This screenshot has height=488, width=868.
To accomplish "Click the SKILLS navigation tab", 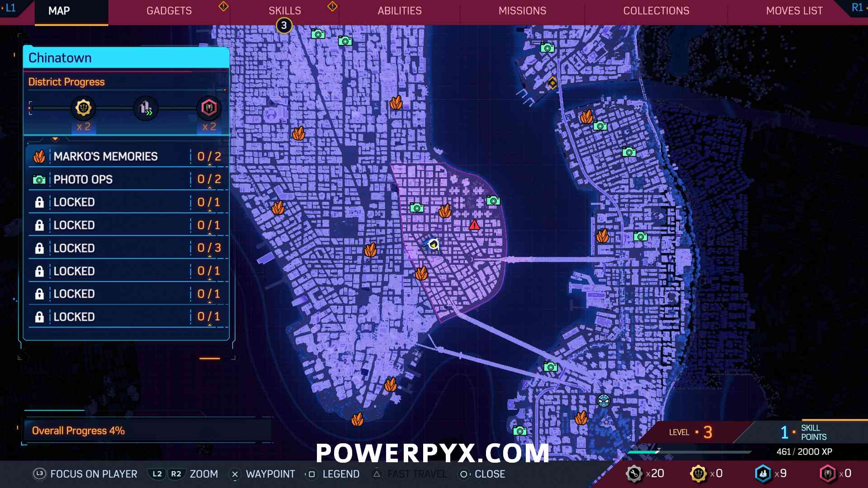I will coord(284,11).
